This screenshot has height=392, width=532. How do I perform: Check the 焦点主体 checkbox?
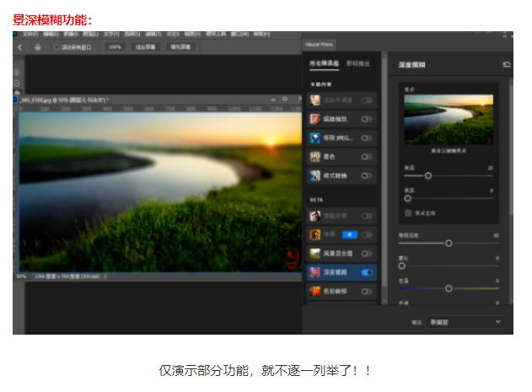408,213
